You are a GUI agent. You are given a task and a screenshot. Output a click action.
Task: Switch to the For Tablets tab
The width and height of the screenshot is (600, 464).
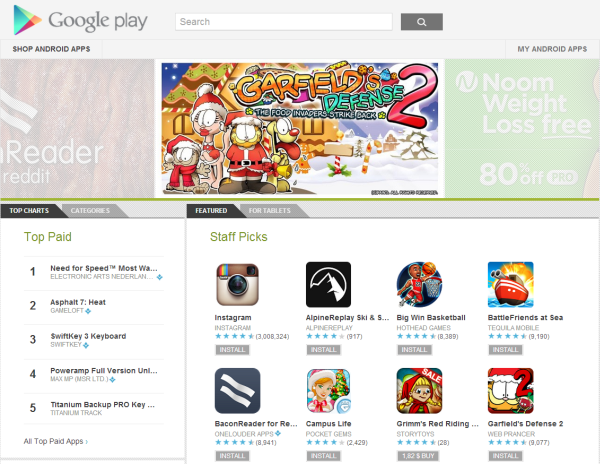point(269,211)
